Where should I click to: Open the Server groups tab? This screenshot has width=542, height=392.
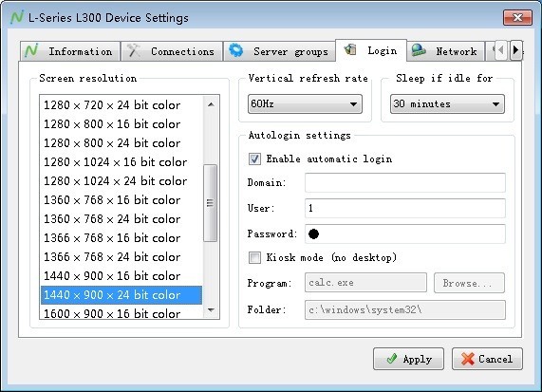pos(280,51)
